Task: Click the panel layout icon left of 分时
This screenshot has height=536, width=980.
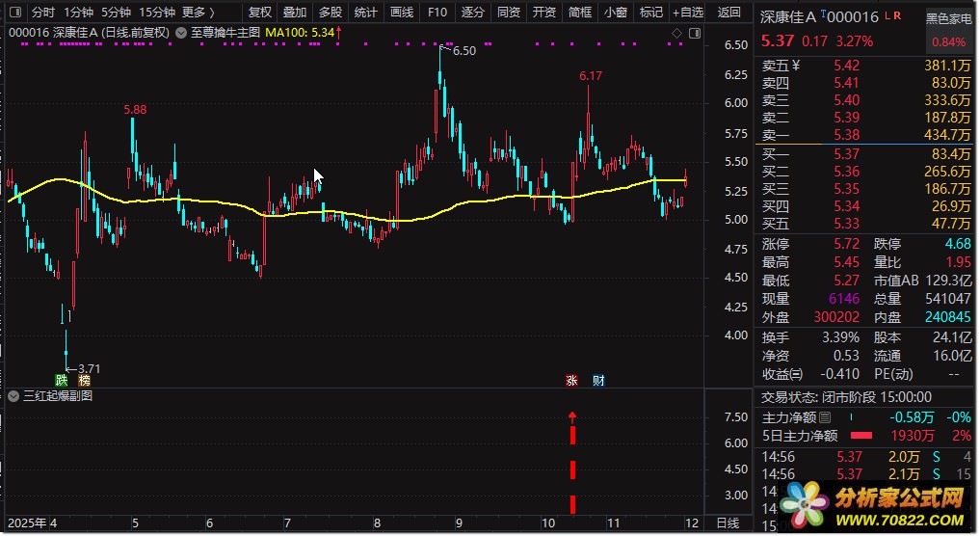Action: (14, 13)
